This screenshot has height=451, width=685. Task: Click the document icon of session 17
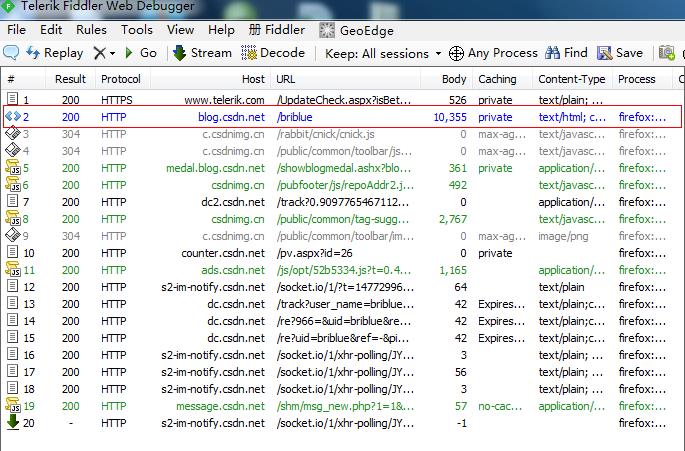coord(13,371)
